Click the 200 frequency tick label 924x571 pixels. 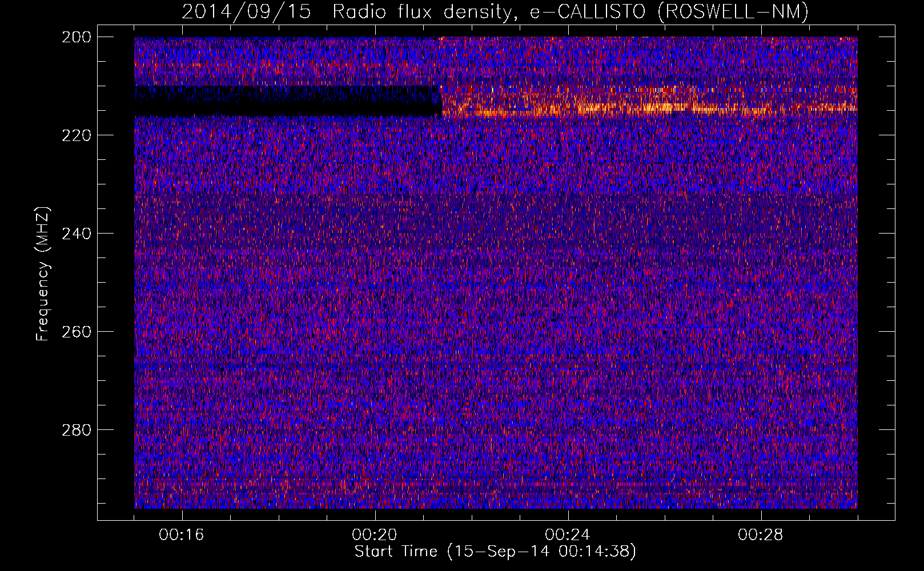(x=76, y=37)
